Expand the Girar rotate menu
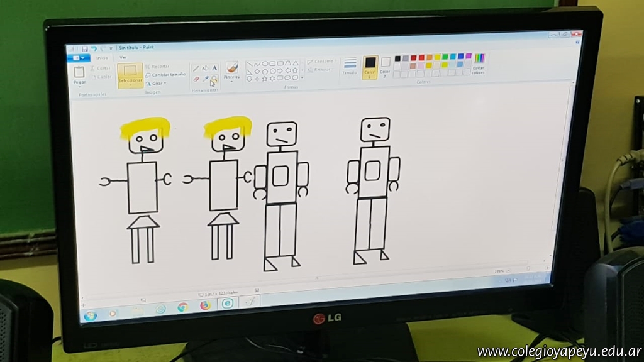 click(157, 83)
